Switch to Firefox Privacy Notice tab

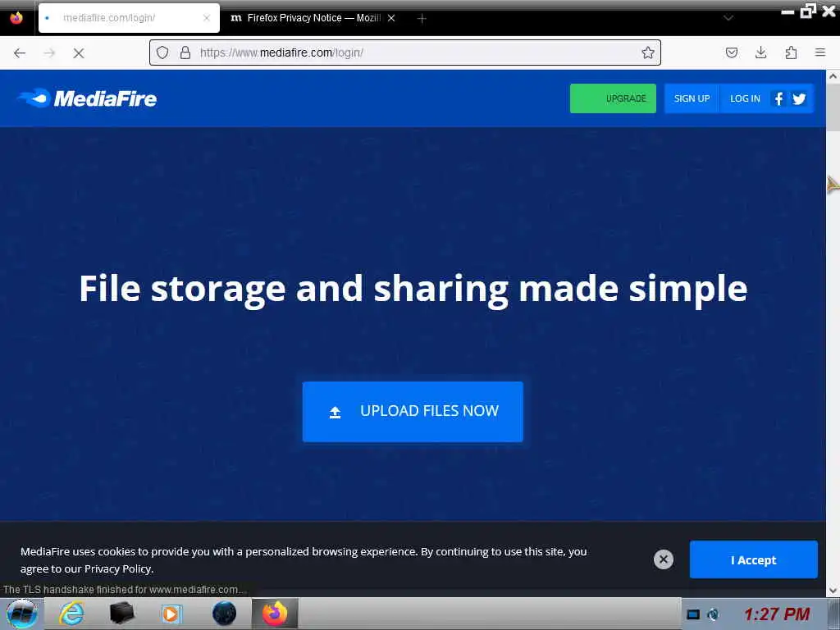click(313, 18)
